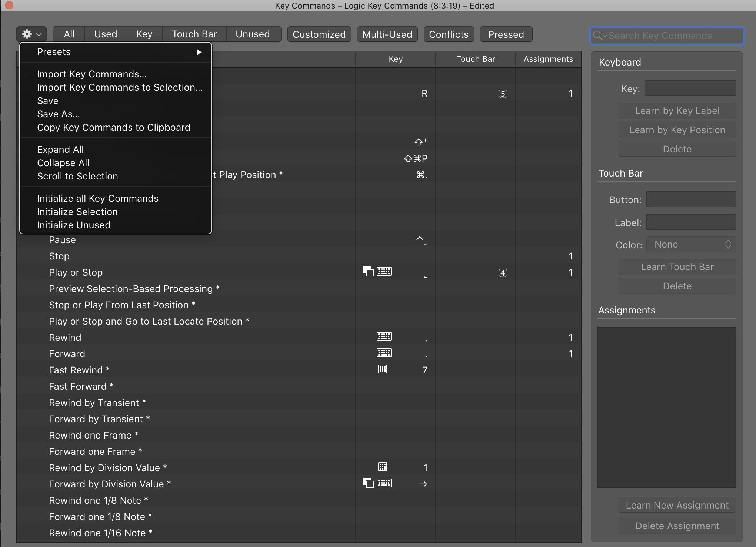Toggle the Pressed filter
The image size is (756, 547).
coord(506,34)
